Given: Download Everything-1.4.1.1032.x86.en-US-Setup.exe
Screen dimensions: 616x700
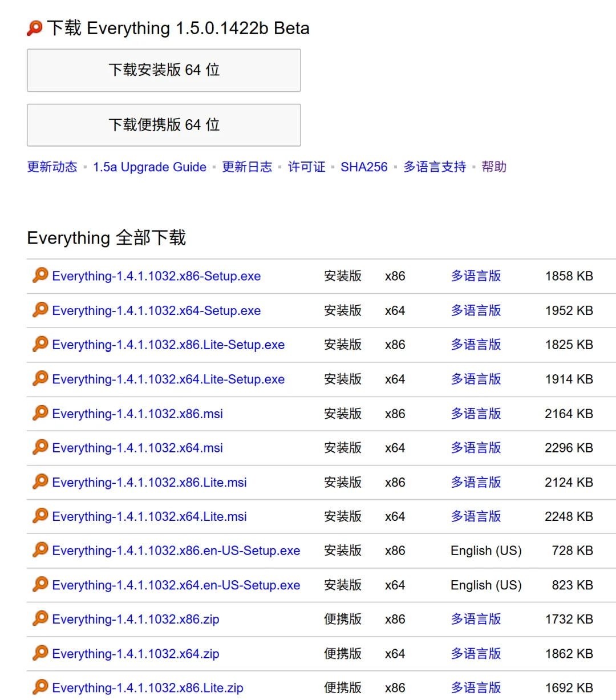Looking at the screenshot, I should [x=176, y=551].
